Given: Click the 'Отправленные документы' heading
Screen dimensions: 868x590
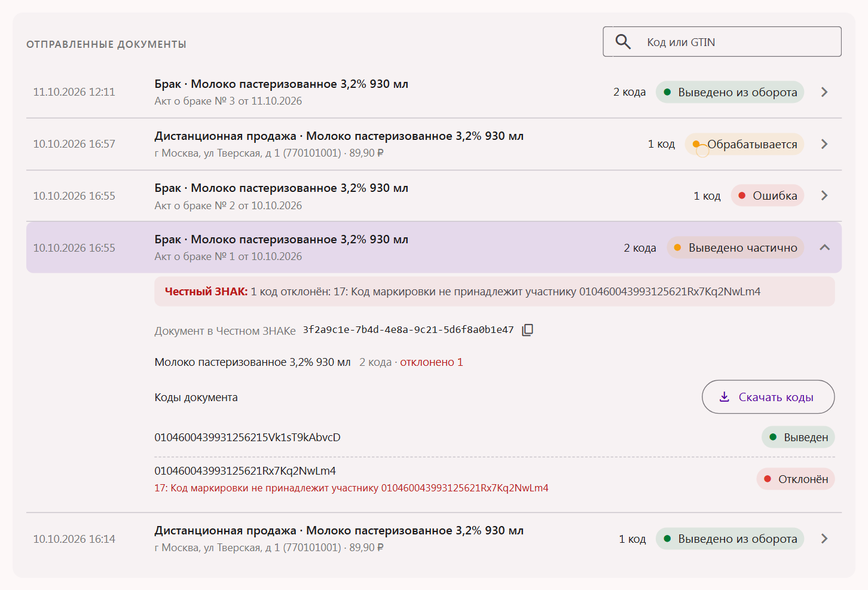Looking at the screenshot, I should (x=106, y=44).
